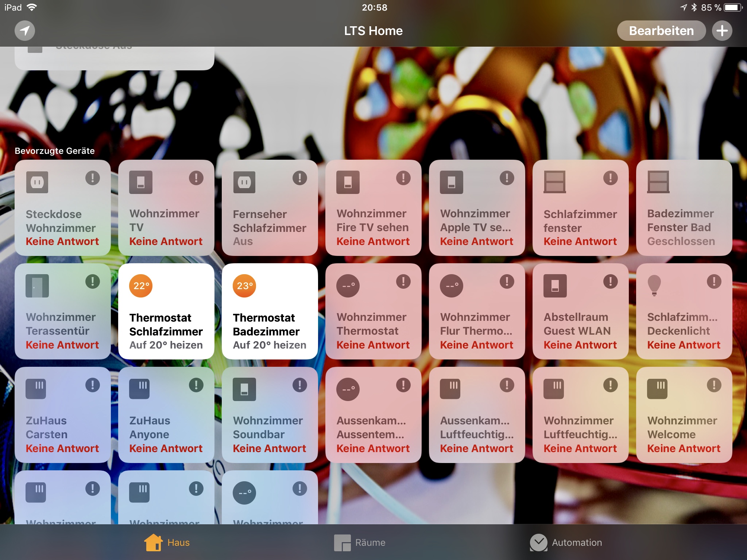Select the Haus tab
747x560 pixels.
click(167, 542)
